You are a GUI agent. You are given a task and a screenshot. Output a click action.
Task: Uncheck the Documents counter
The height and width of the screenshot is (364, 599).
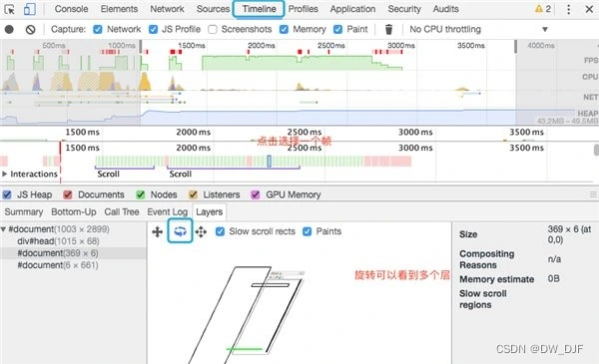coord(68,195)
